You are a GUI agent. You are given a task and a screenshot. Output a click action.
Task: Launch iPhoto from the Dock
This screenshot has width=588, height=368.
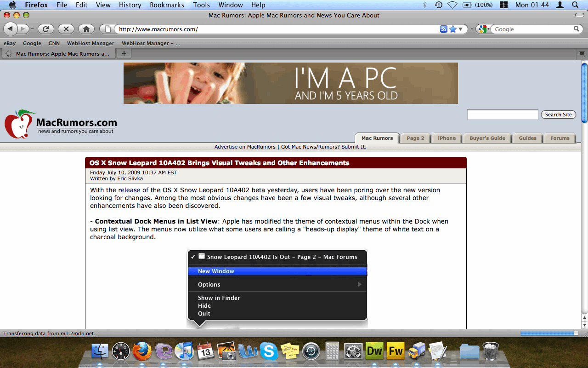pos(226,351)
